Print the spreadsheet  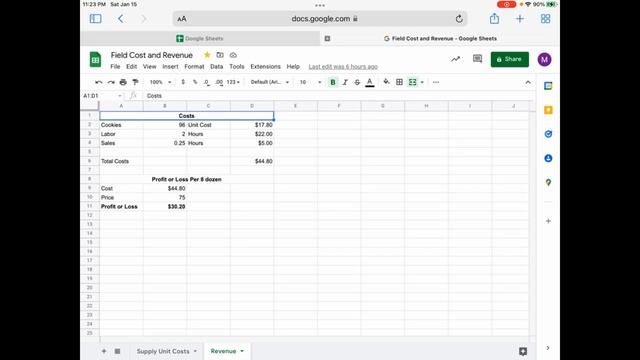123,82
